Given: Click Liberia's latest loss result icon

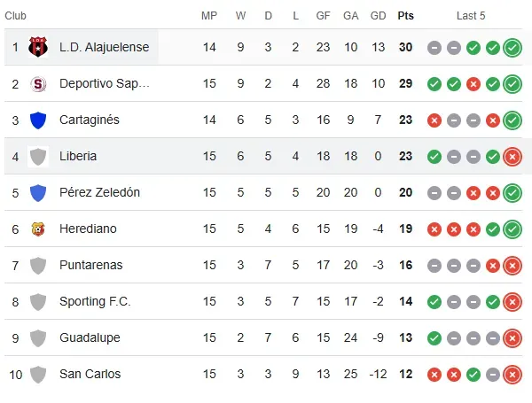Looking at the screenshot, I should [x=512, y=157].
